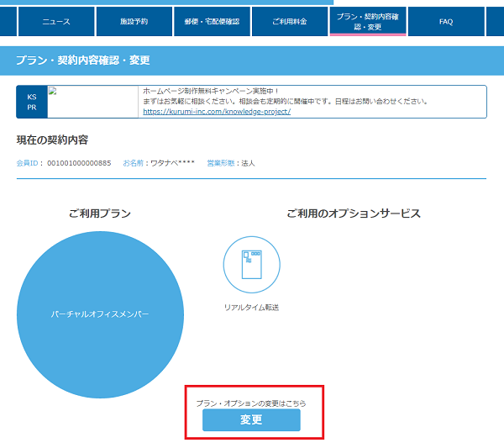The width and height of the screenshot is (504, 448).
Task: Click the 現在の契約内容 heading
Action: (x=52, y=140)
